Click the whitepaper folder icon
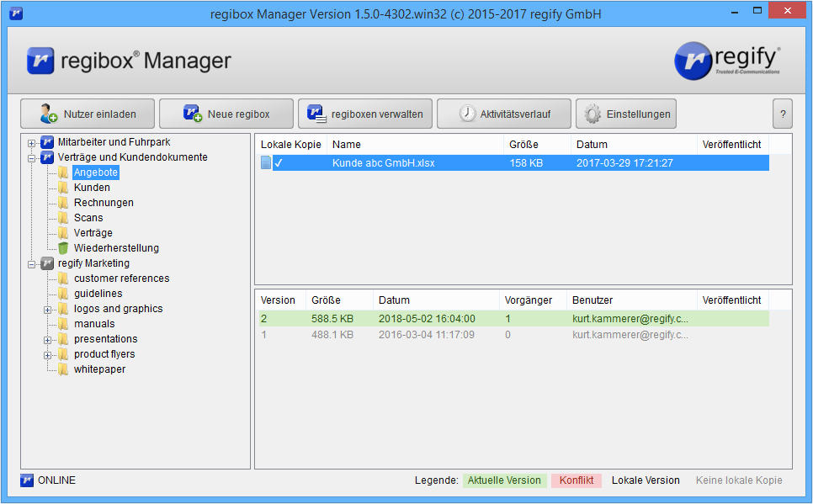This screenshot has width=813, height=504. [x=63, y=369]
